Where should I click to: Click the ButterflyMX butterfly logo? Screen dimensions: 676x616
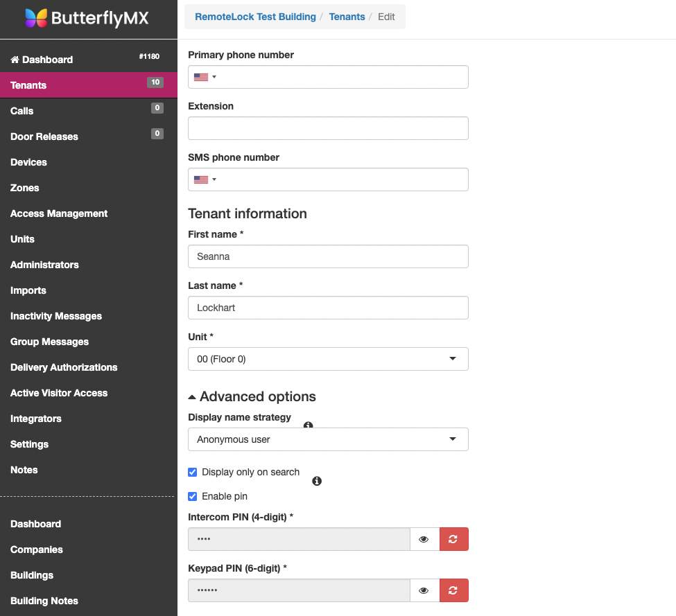coord(35,18)
